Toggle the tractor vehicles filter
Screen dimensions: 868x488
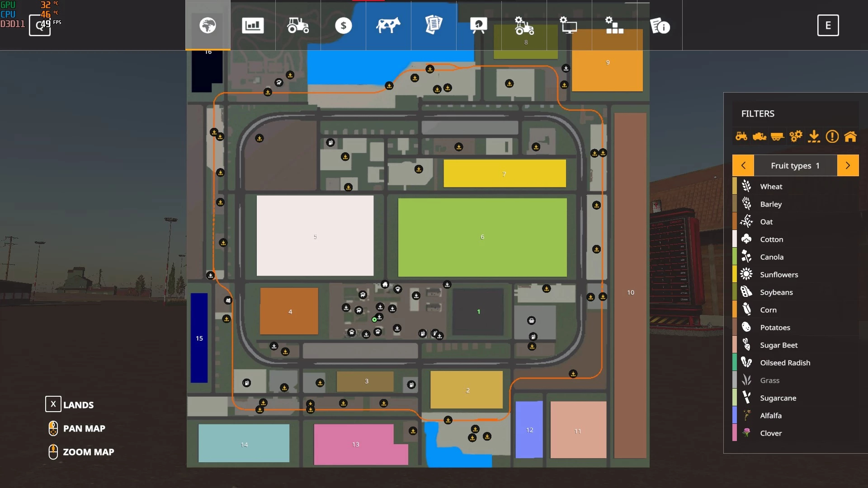(x=741, y=136)
